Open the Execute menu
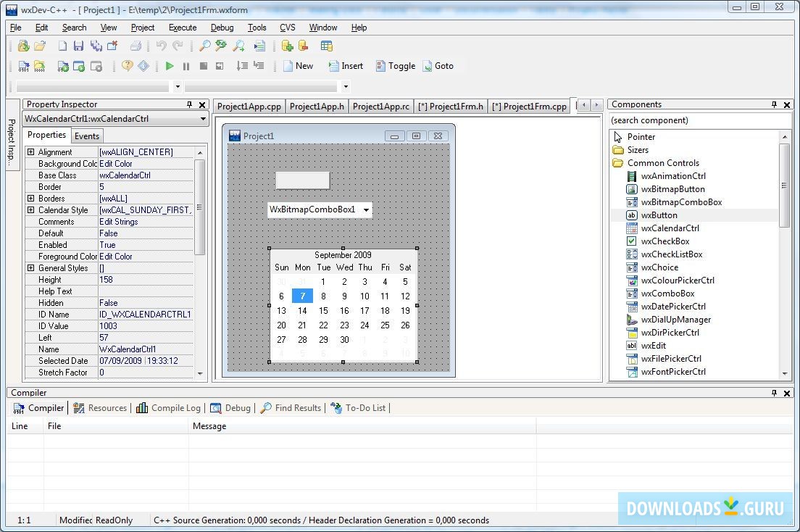 pos(183,28)
